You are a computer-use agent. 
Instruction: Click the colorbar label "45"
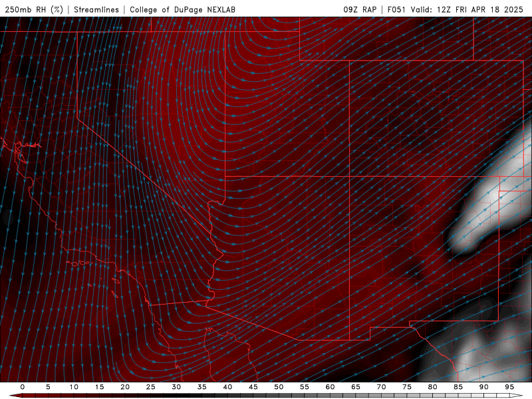pos(253,387)
